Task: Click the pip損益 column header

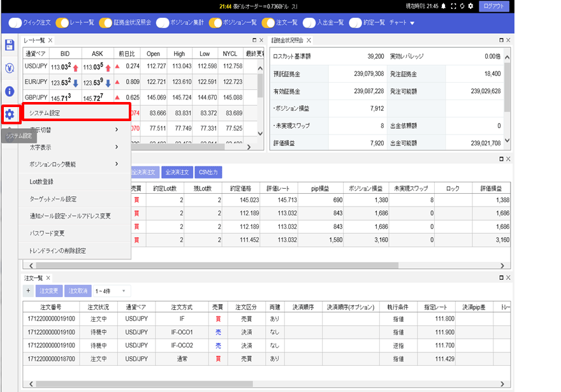Action: tap(320, 189)
